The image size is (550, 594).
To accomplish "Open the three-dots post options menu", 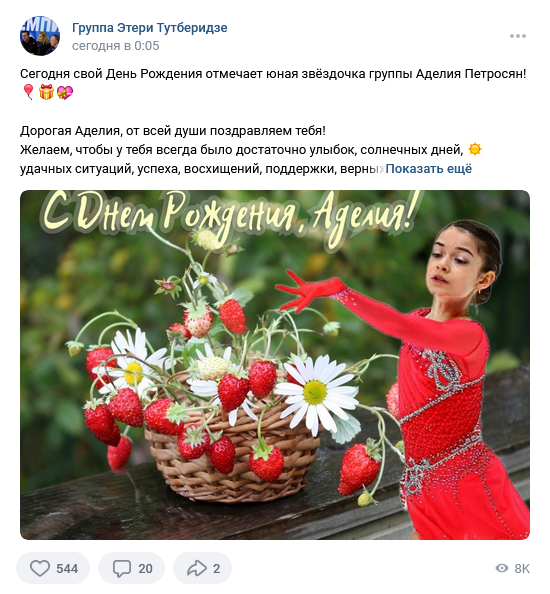I will coord(517,36).
